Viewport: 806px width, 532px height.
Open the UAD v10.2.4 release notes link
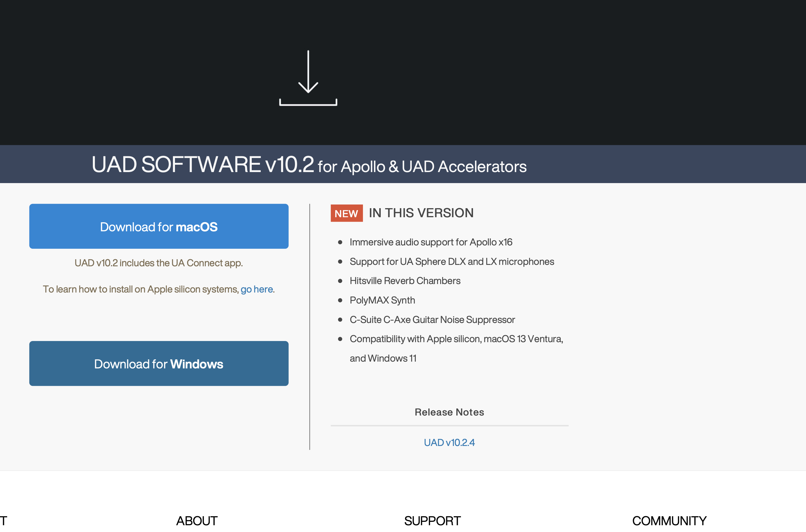coord(449,442)
